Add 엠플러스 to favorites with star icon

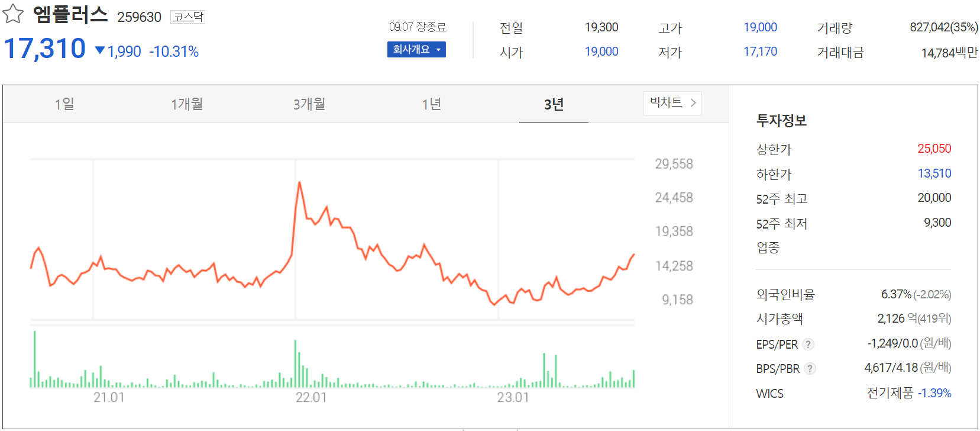point(13,14)
